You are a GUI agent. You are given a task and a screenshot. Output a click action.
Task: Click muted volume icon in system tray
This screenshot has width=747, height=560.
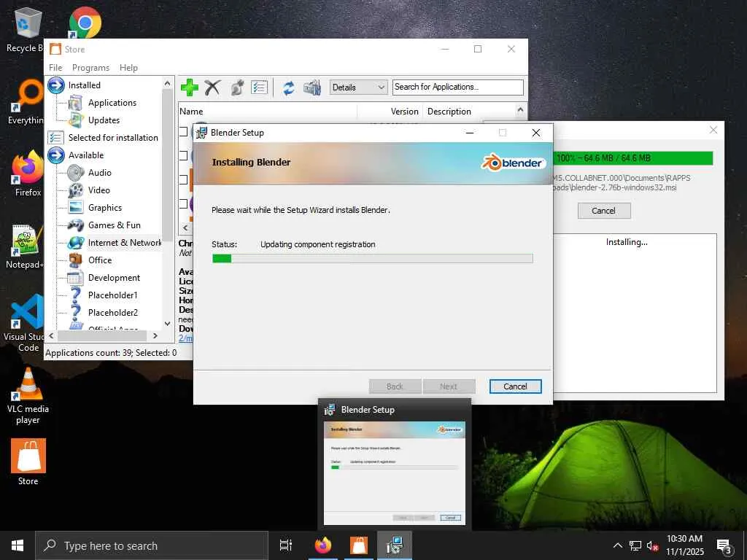[x=651, y=546]
